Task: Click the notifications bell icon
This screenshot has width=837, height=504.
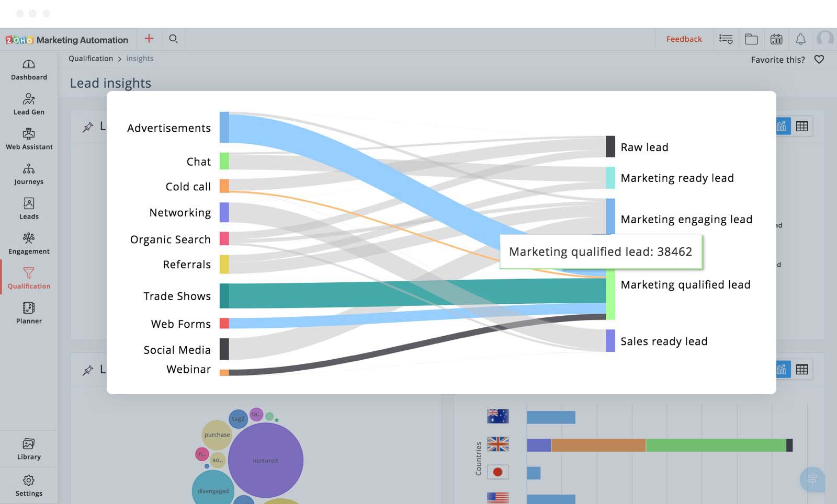Action: pos(800,39)
